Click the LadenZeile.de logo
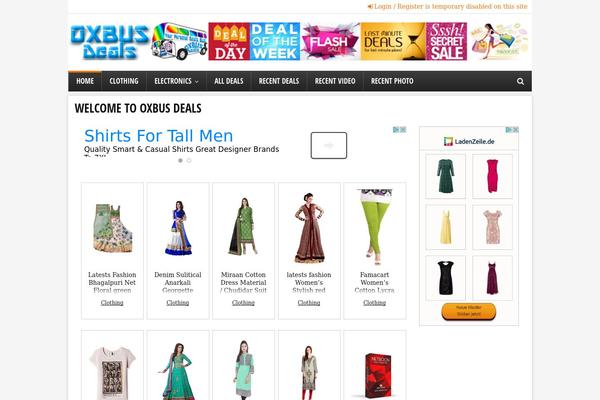The width and height of the screenshot is (600, 400). (x=469, y=141)
